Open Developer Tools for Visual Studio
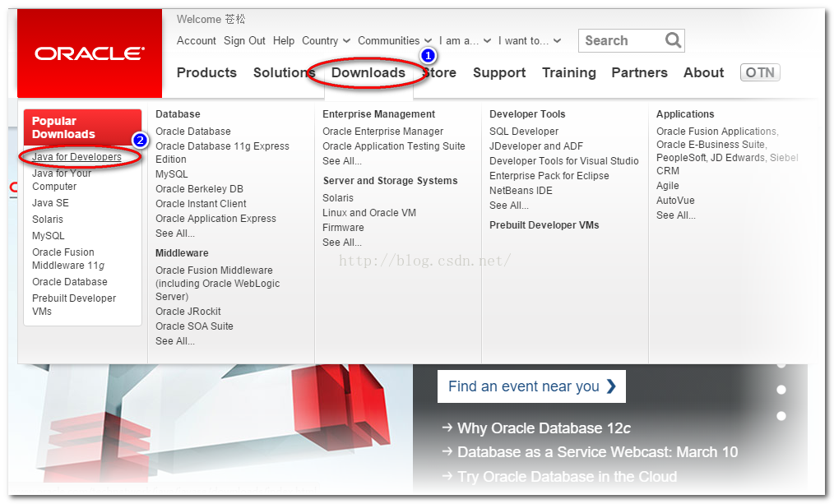The height and width of the screenshot is (504, 834). 563,161
